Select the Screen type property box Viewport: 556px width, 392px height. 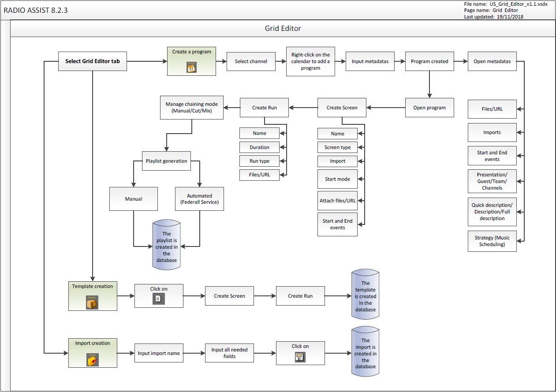(x=337, y=147)
